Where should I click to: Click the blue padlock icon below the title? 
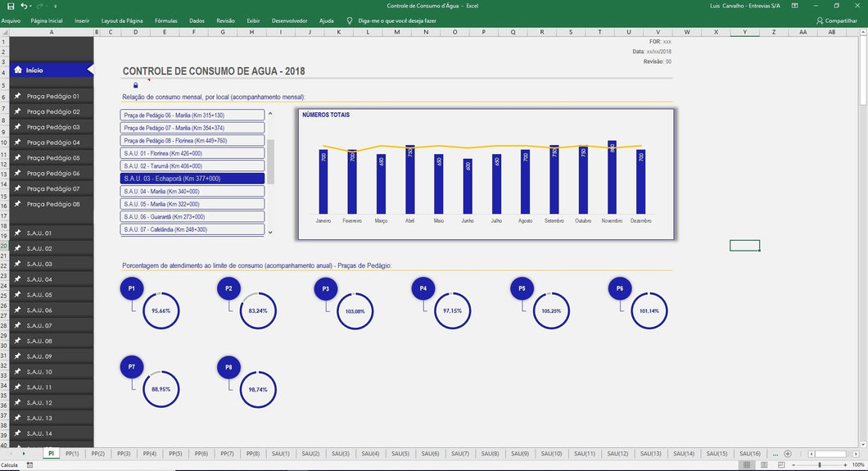click(135, 85)
